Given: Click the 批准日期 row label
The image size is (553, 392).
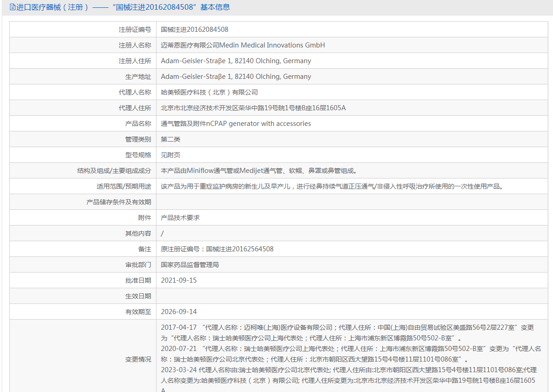Looking at the screenshot, I should coord(138,280).
